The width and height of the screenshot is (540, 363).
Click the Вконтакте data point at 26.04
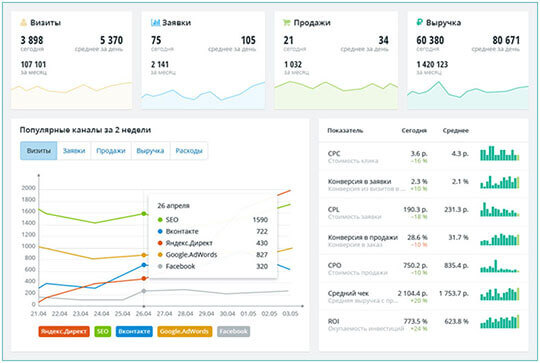pos(144,265)
